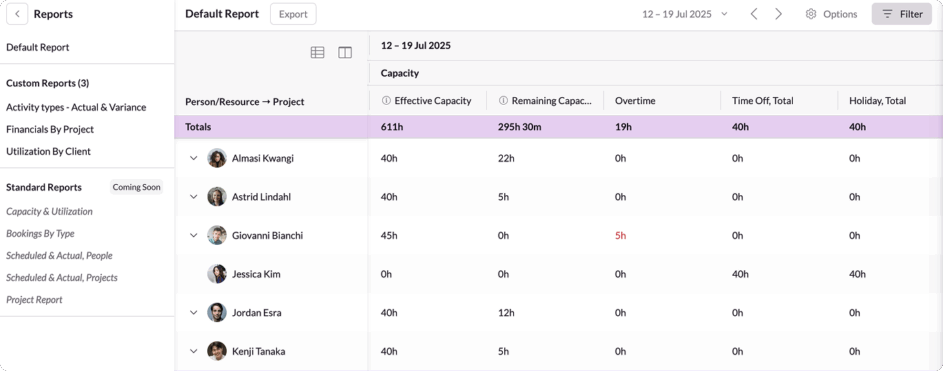Screen dimensions: 943x371
Task: Click total overtime 19h
Action: point(623,127)
